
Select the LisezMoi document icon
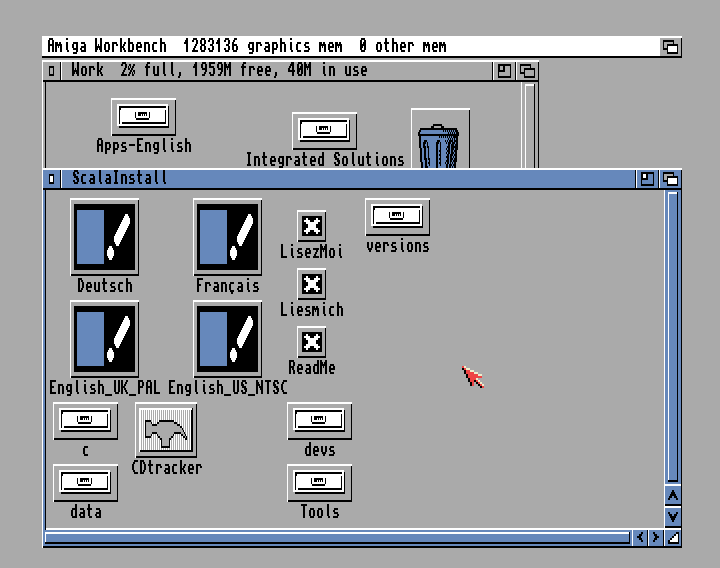pyautogui.click(x=312, y=226)
